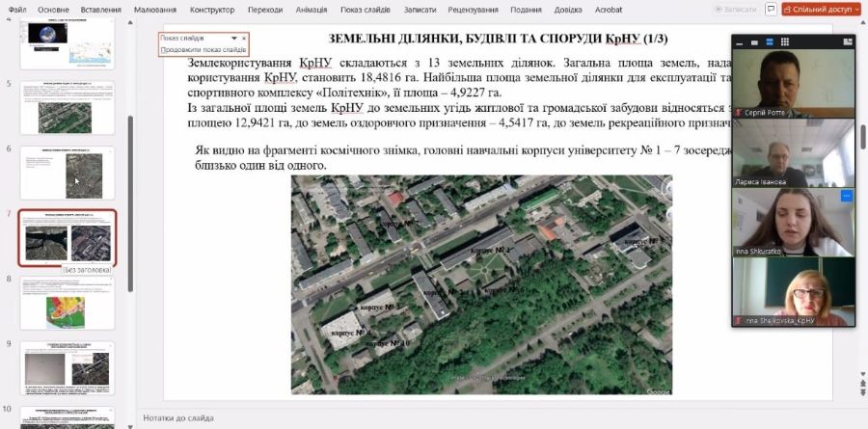Screen dimensions: 868x429
Task: Select Сергій Ротте video tile
Action: [794, 84]
